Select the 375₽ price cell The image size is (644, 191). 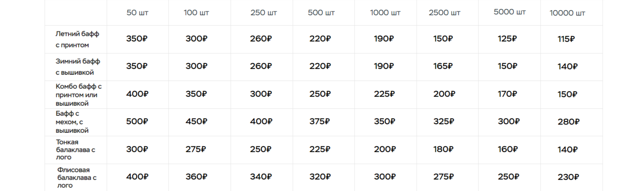[319, 121]
